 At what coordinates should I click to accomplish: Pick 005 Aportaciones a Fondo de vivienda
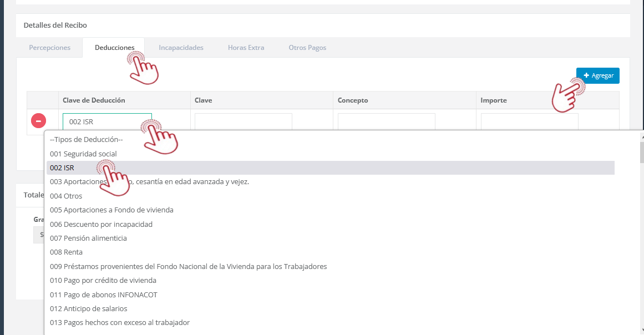[111, 210]
